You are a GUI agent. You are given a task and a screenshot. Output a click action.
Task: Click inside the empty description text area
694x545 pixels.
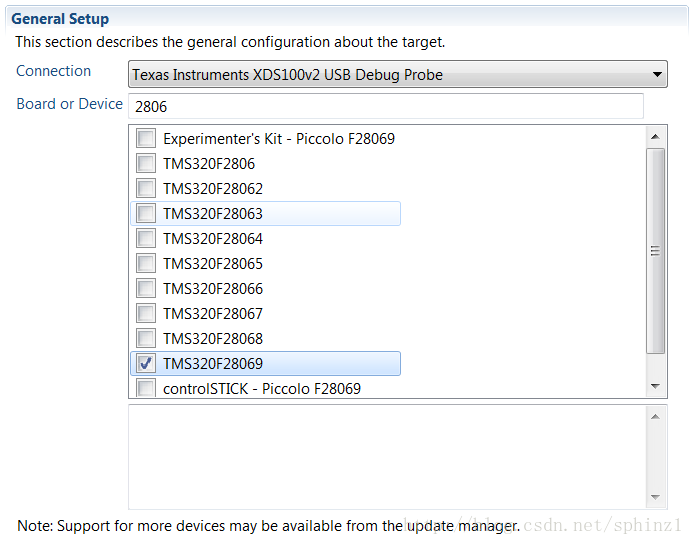387,457
